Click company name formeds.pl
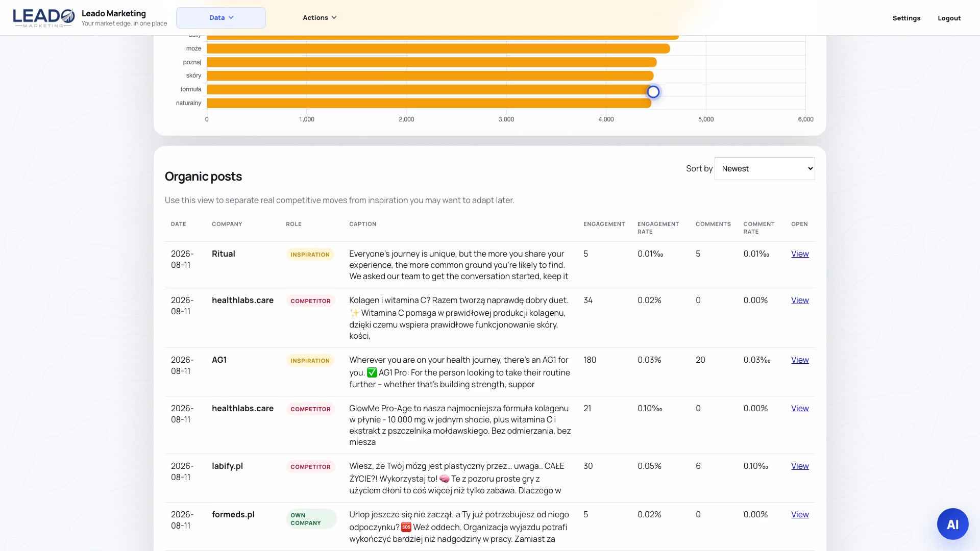Screen dimensions: 980x551 (233, 515)
